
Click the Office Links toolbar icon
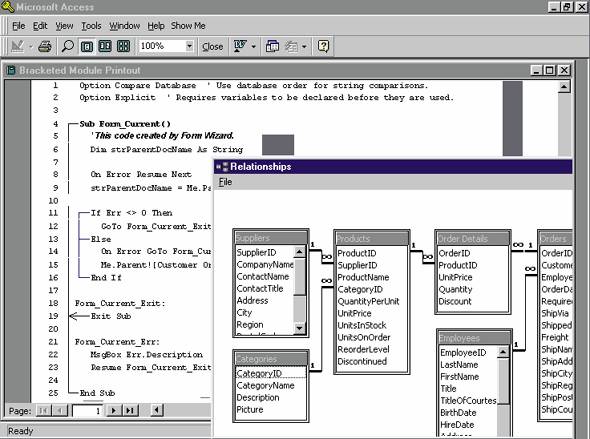[240, 46]
